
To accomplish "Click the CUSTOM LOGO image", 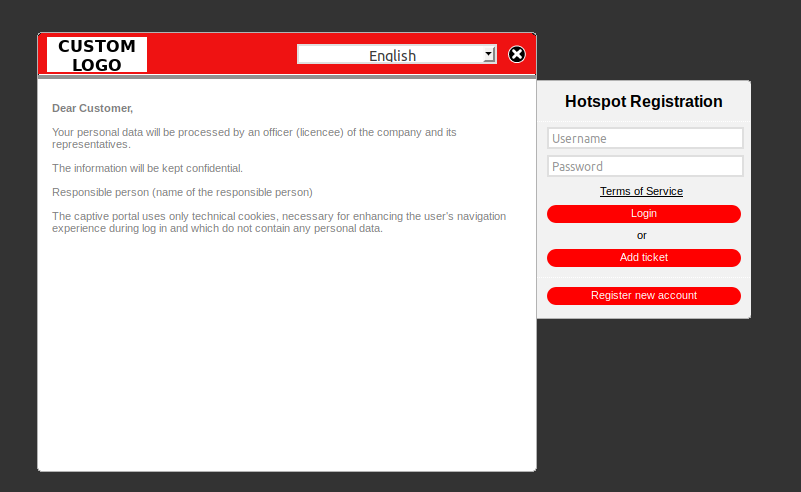I will click(97, 55).
